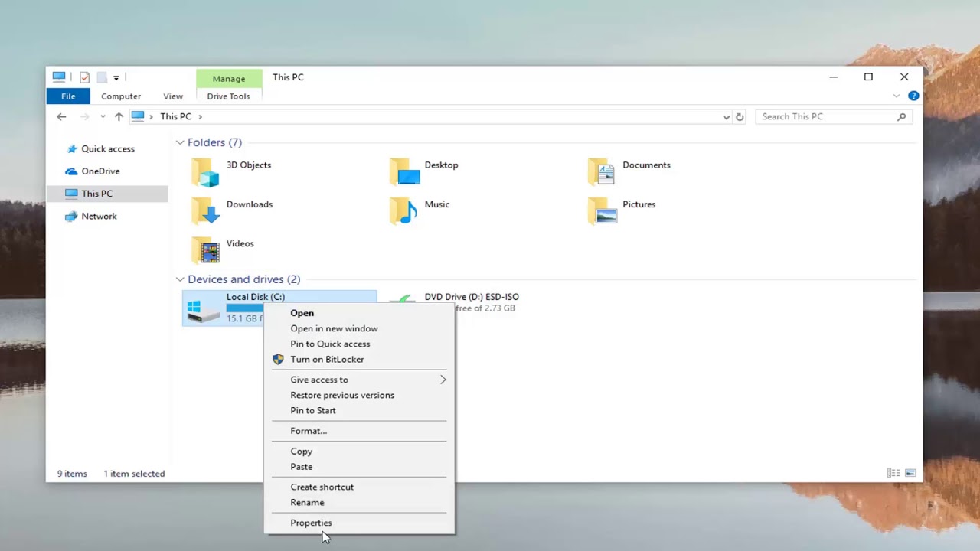980x551 pixels.
Task: Expand the address bar history dropdown
Action: [x=726, y=117]
